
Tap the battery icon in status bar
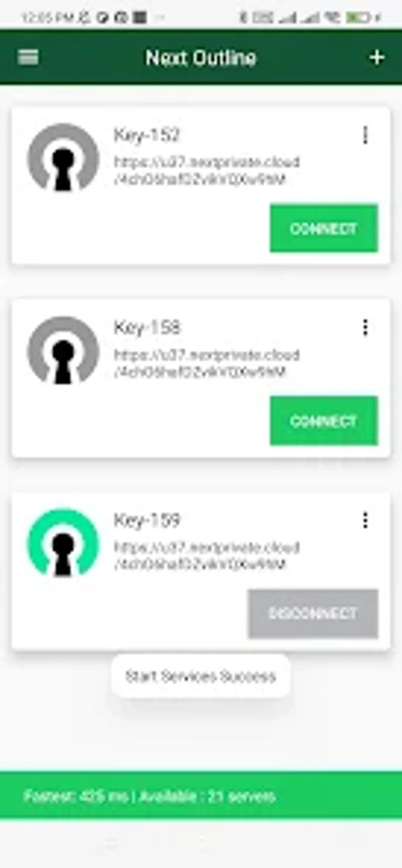point(358,17)
